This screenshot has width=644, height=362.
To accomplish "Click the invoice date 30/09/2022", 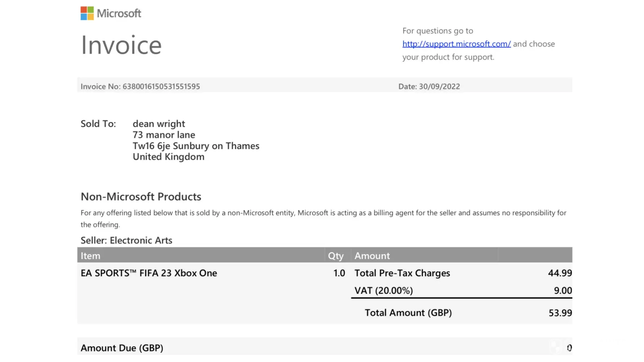I will [x=439, y=87].
